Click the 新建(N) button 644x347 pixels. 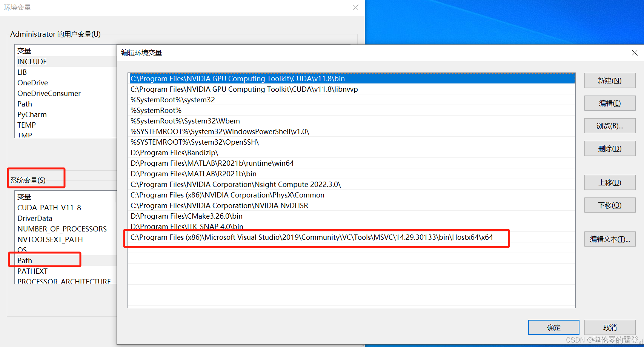[x=610, y=80]
